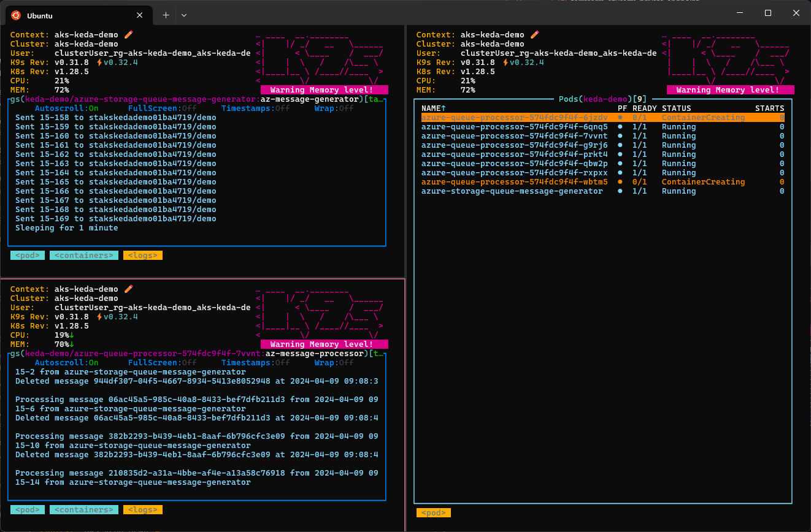This screenshot has width=811, height=532.
Task: Click the port-forward dot of pod prkt4
Action: point(620,154)
